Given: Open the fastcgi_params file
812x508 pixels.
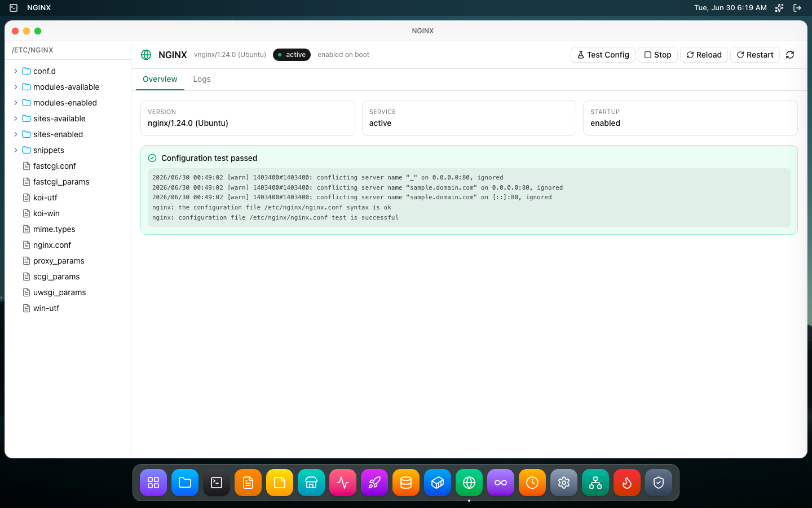Looking at the screenshot, I should (x=68, y=182).
